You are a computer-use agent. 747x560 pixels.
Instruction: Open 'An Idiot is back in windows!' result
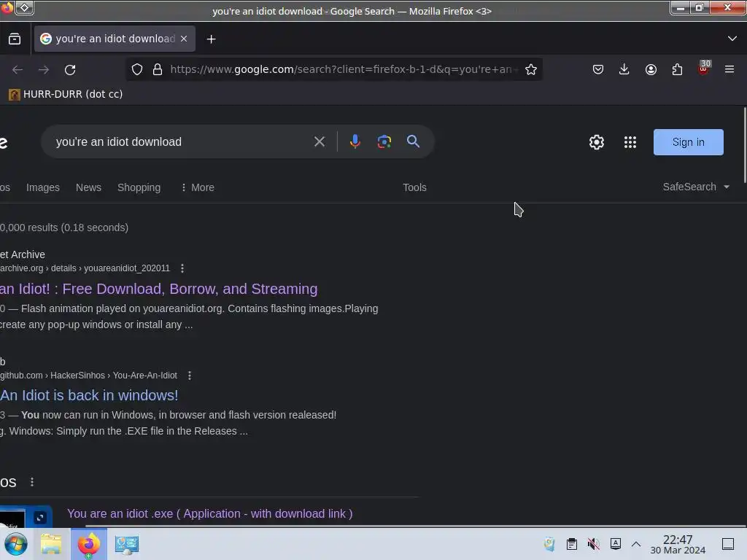[x=89, y=395]
